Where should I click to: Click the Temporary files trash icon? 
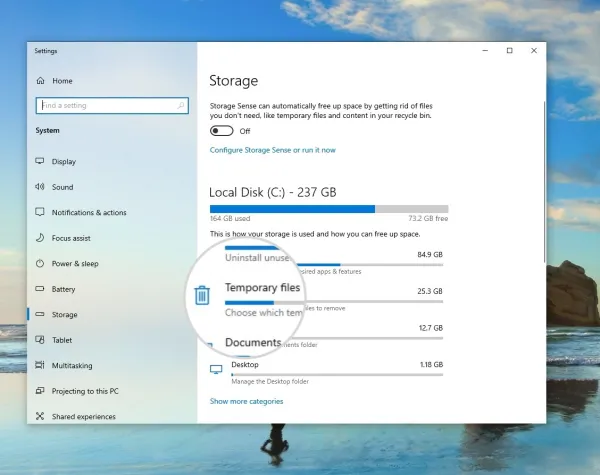click(202, 295)
